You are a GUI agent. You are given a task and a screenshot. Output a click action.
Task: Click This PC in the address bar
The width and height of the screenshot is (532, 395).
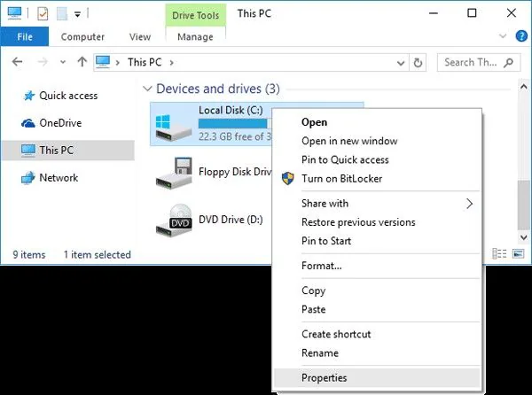click(145, 62)
